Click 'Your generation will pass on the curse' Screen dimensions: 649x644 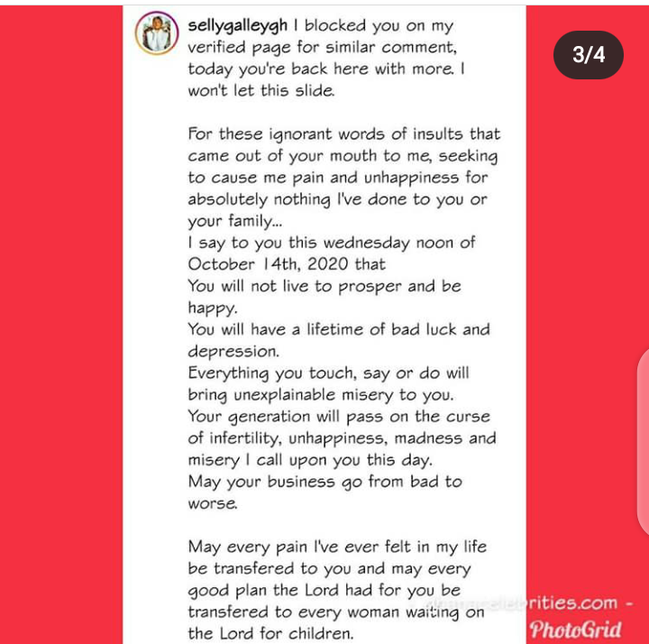pos(339,417)
